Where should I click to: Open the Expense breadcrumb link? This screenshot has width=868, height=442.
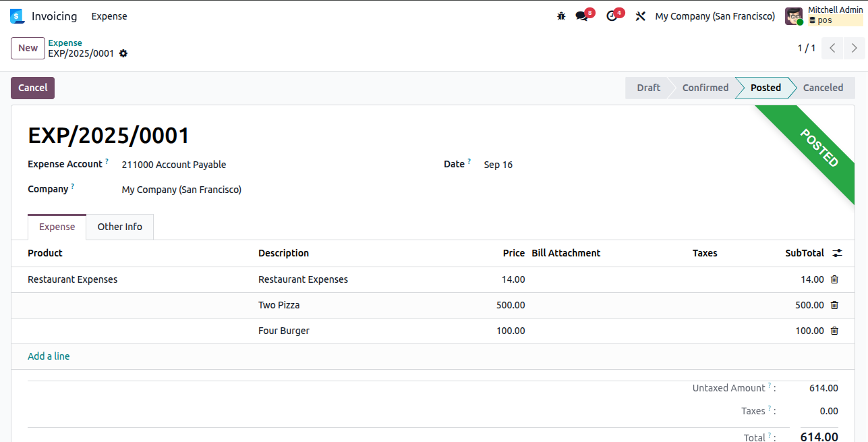click(65, 43)
